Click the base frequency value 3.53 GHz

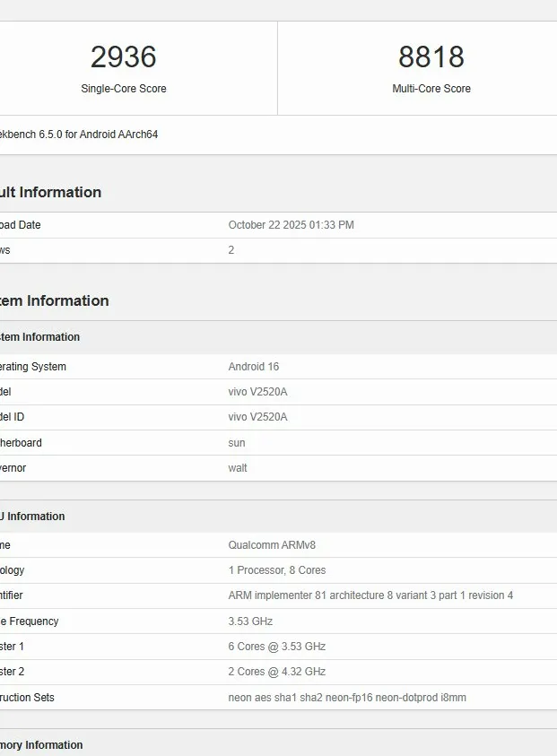click(250, 621)
